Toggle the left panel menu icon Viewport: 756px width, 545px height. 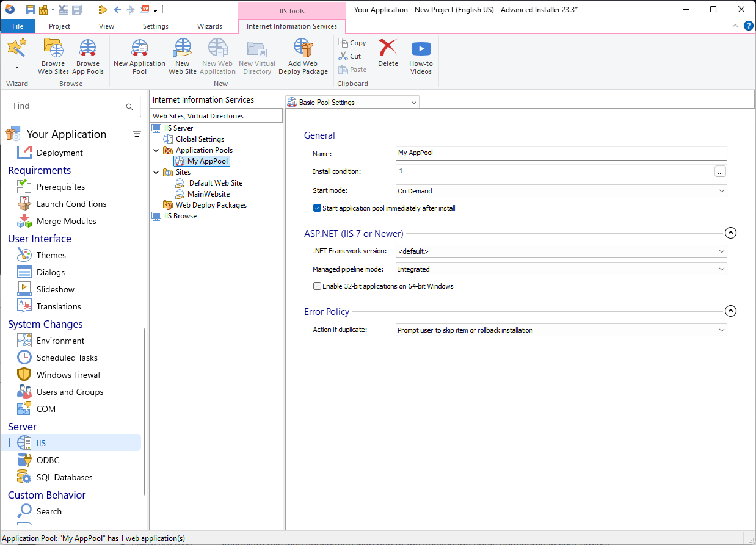pyautogui.click(x=137, y=134)
